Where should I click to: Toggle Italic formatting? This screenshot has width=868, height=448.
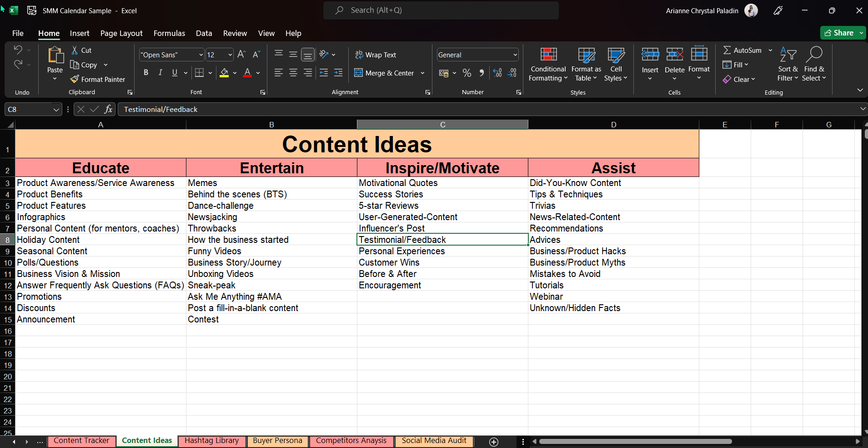pos(160,73)
